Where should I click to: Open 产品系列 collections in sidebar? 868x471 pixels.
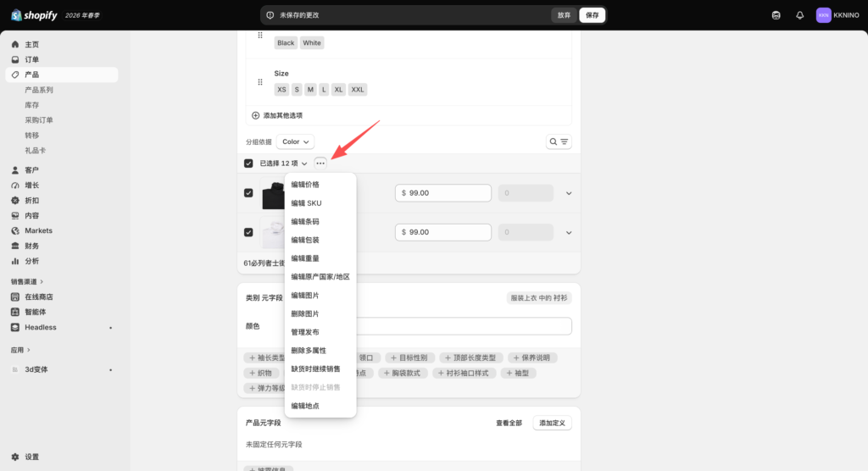tap(39, 90)
